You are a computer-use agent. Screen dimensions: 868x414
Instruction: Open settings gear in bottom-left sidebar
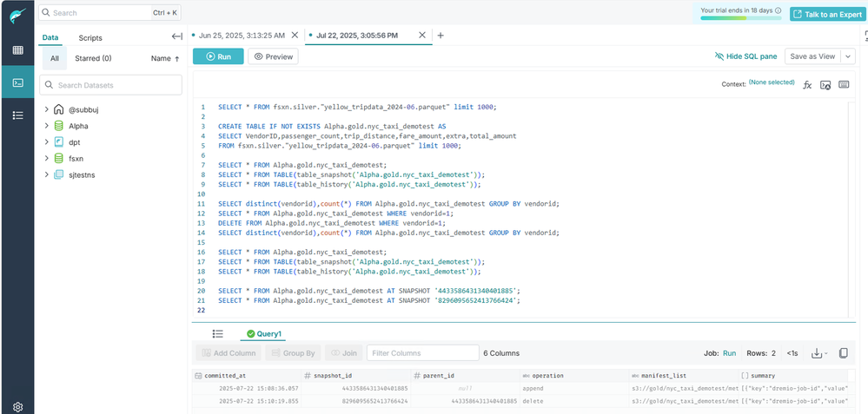coord(17,406)
